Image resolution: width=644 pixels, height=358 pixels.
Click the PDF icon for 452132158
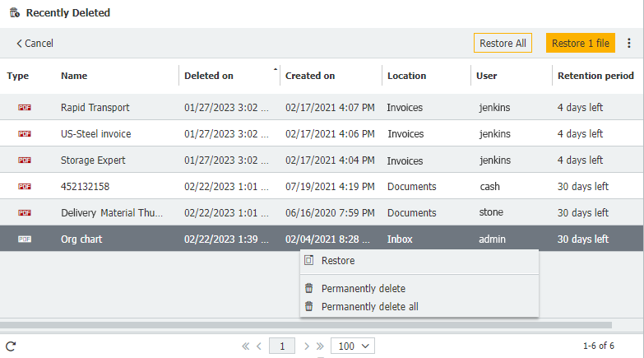tap(24, 187)
